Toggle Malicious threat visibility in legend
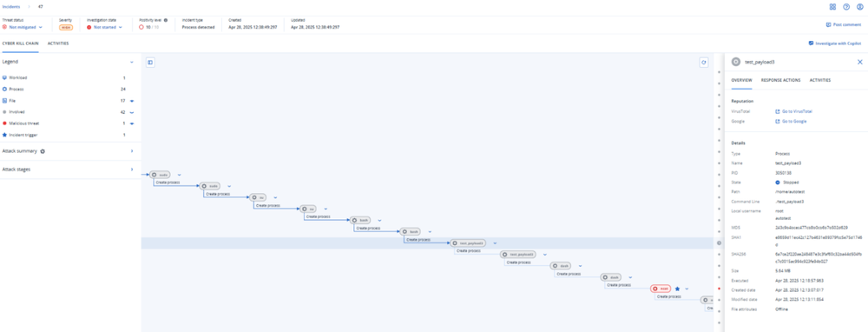 pyautogui.click(x=132, y=123)
